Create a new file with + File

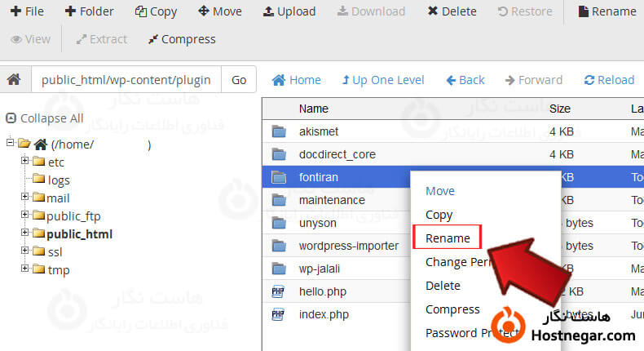pos(26,11)
